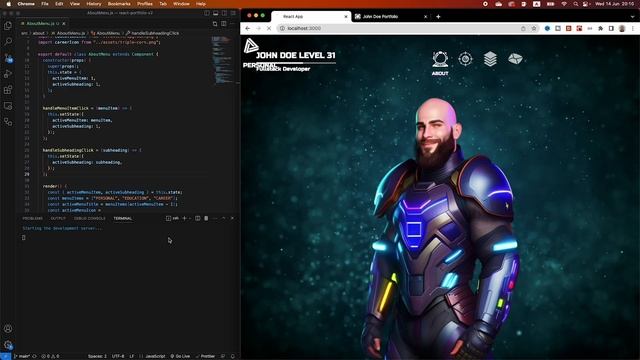The width and height of the screenshot is (640, 360).
Task: Open the History menu in the menu bar
Action: click(93, 4)
